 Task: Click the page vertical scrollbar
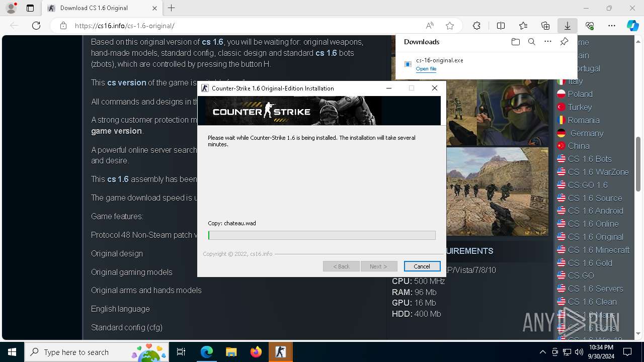pyautogui.click(x=638, y=163)
